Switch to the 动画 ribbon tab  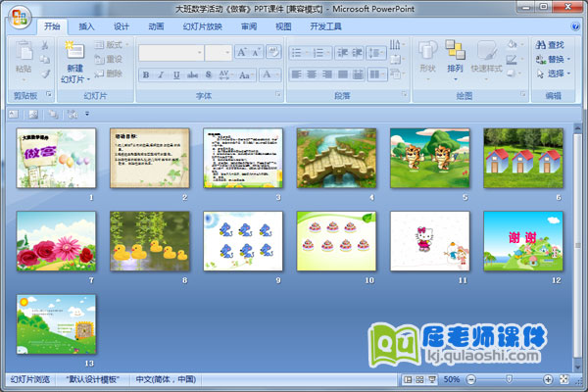coord(156,26)
